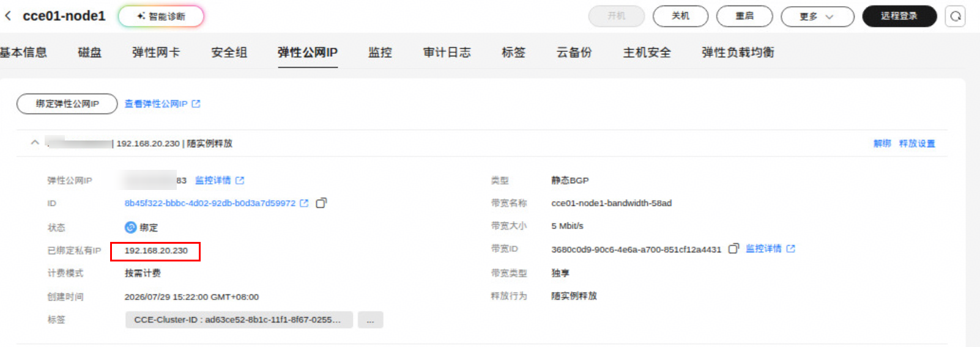This screenshot has height=347, width=980.
Task: Copy the bandwidth ID with copy icon
Action: [x=733, y=249]
